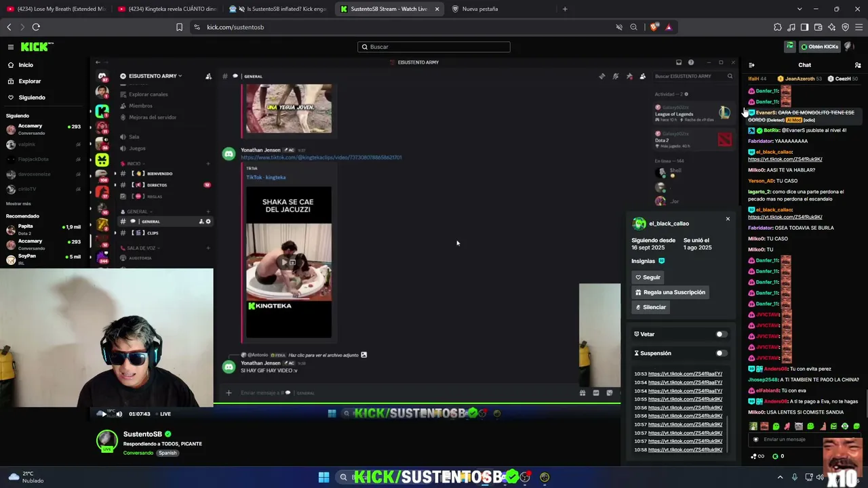Screen dimensions: 868x488
Task: Open Siguiendo in the Kick sidebar
Action: 32,98
